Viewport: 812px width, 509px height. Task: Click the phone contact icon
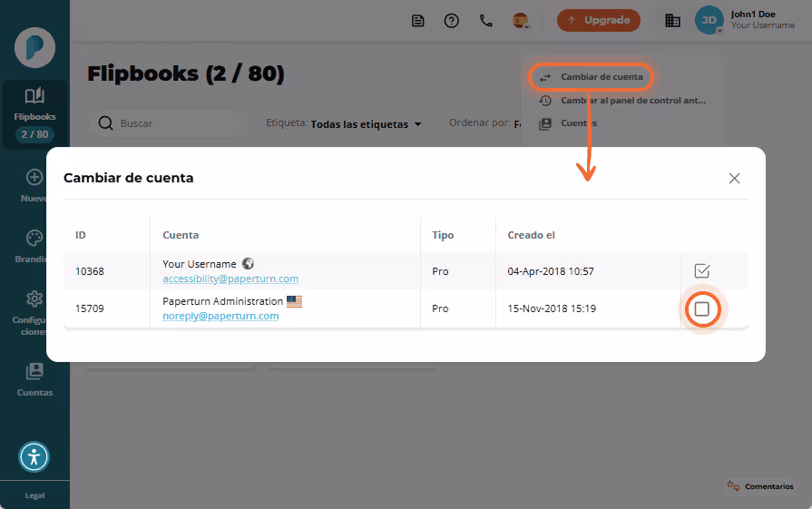tap(485, 21)
